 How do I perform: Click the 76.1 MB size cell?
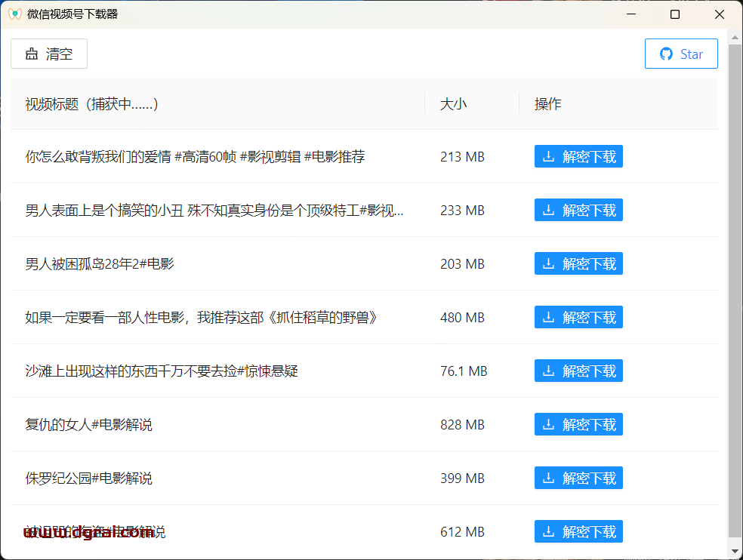coord(464,371)
